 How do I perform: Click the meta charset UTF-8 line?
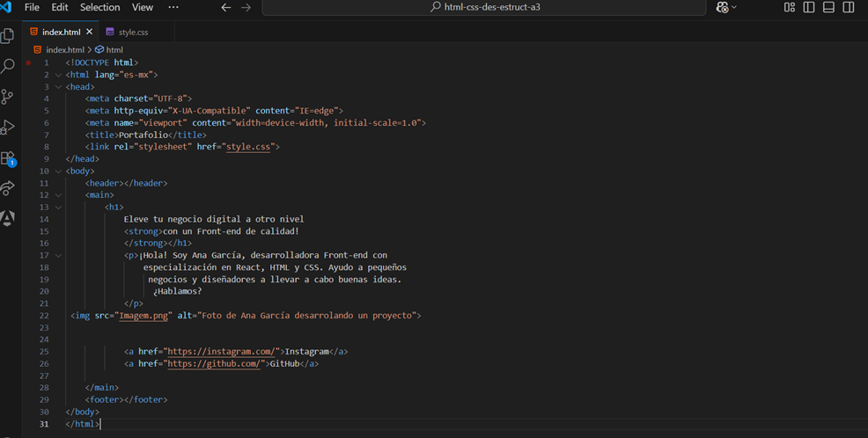click(138, 99)
